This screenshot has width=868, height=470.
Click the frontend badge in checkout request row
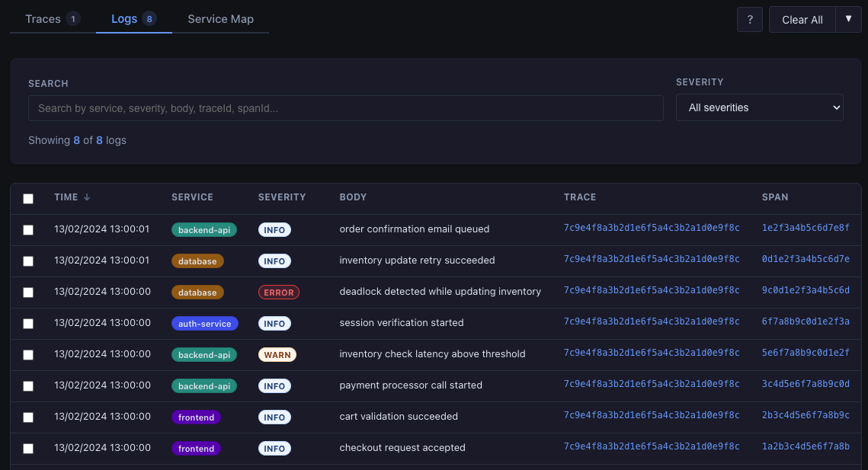pyautogui.click(x=196, y=449)
